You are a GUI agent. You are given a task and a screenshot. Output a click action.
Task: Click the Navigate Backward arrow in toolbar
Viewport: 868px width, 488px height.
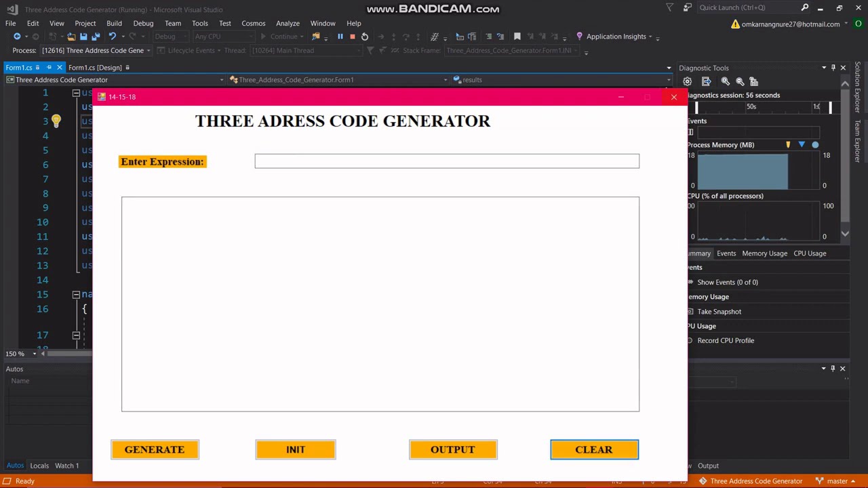[17, 37]
